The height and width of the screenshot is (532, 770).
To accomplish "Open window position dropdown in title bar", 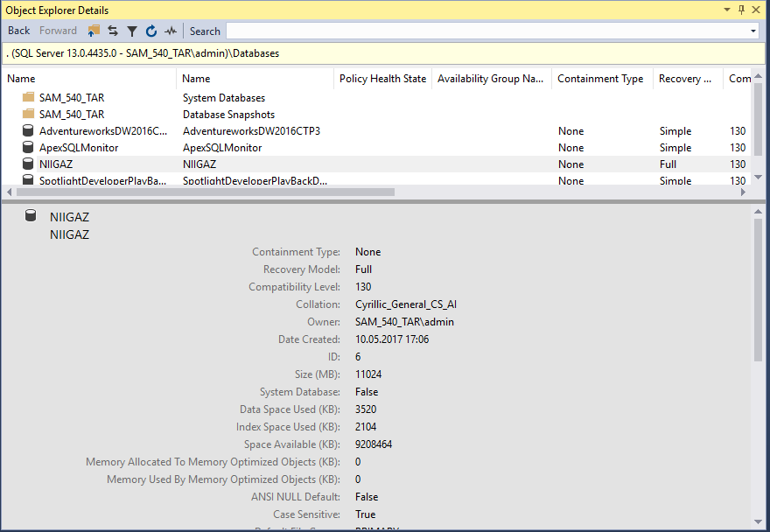I will [727, 10].
